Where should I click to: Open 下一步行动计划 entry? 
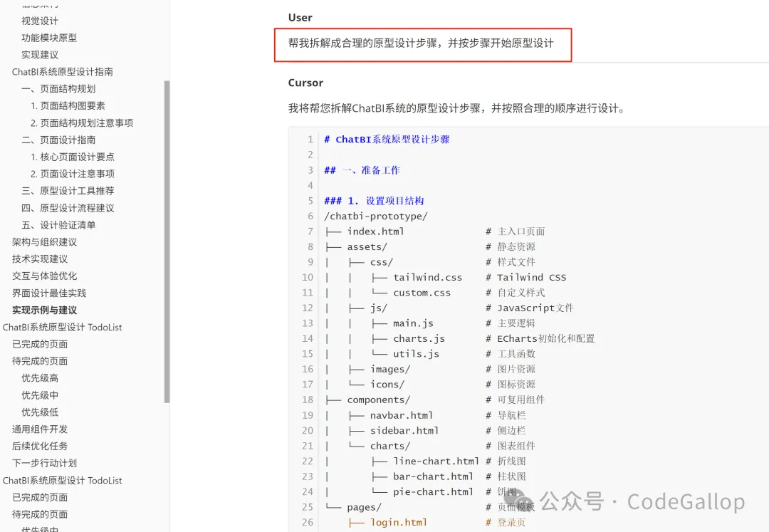click(45, 464)
